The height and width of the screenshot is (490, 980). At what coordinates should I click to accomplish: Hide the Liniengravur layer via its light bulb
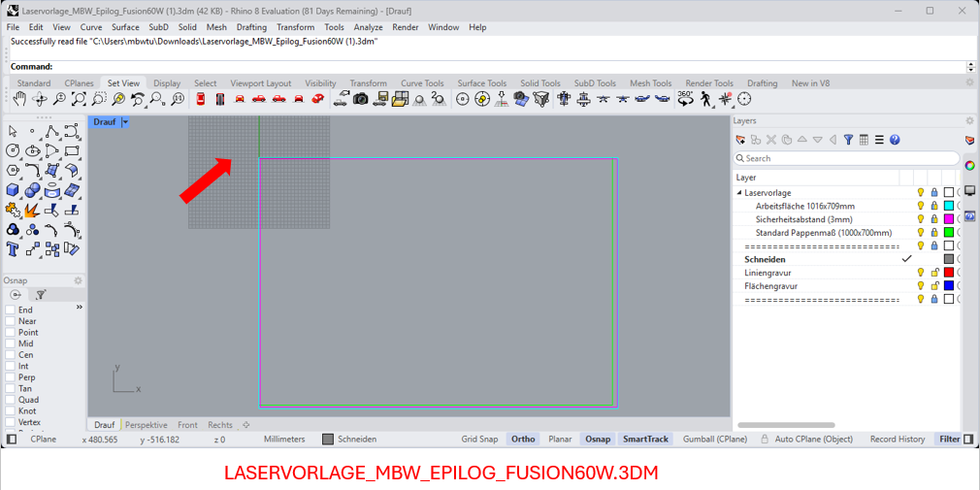coord(921,273)
